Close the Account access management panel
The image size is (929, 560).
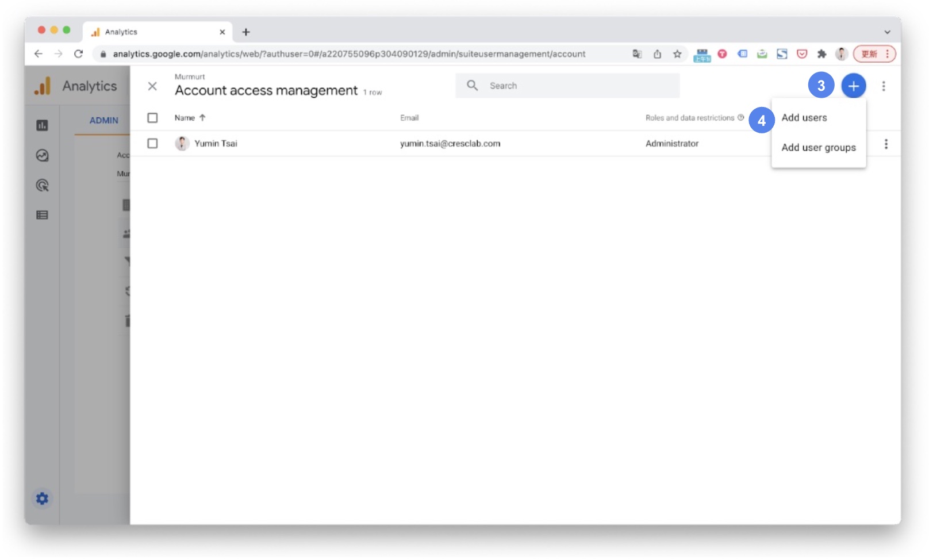click(152, 86)
